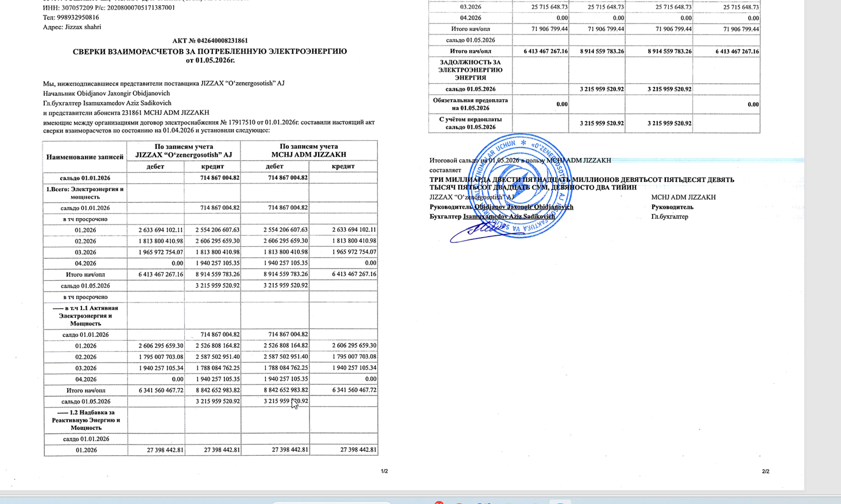Screen dimensions: 841x504
Task: Click 8 842 652 983.82 in JIZZAX кредит column
Action: [218, 390]
